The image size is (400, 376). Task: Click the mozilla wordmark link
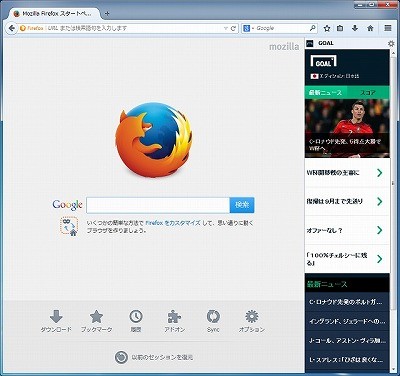pyautogui.click(x=284, y=47)
